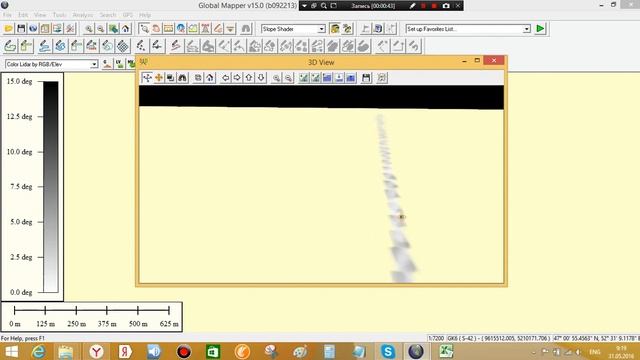Click the main toolbar Zoom In magnifier

(x=89, y=29)
